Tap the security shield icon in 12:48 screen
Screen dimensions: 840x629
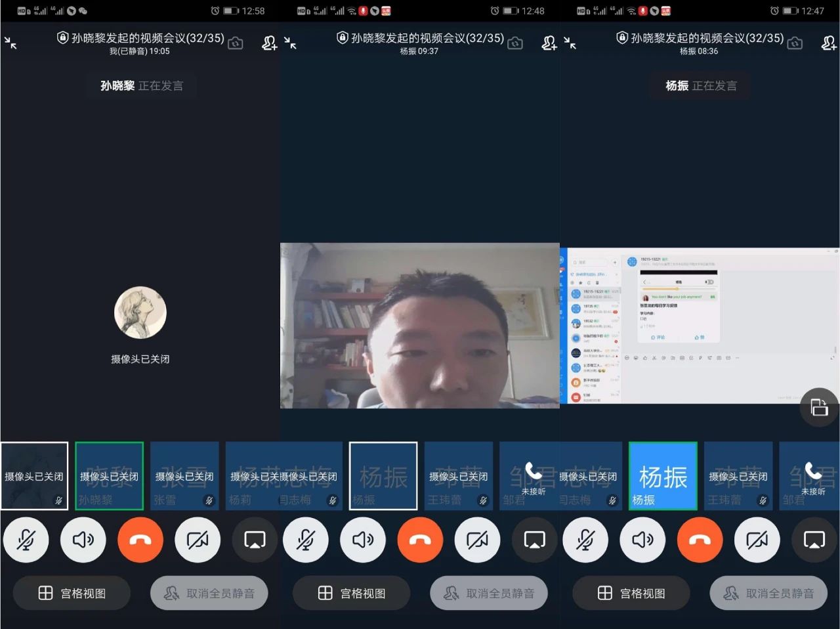[x=342, y=38]
